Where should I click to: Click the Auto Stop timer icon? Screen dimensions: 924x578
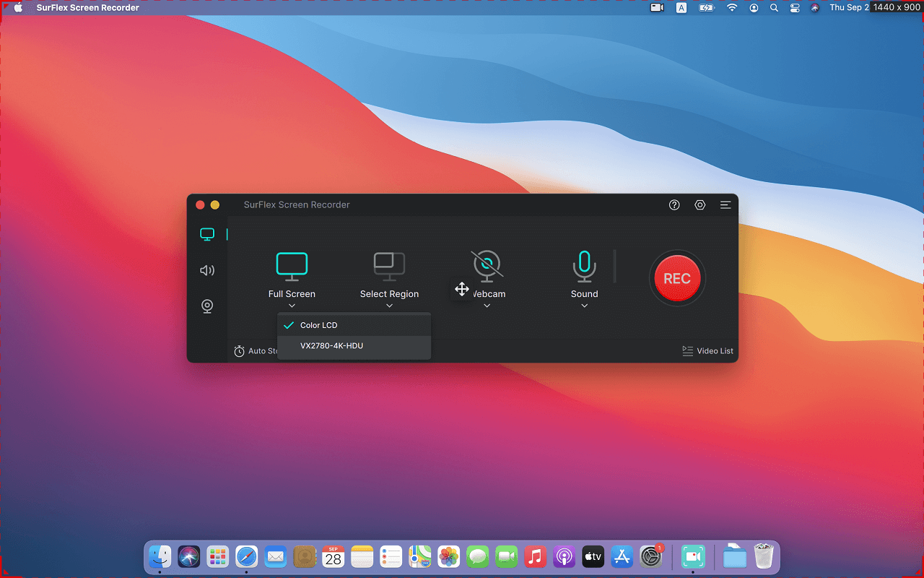[x=239, y=350]
